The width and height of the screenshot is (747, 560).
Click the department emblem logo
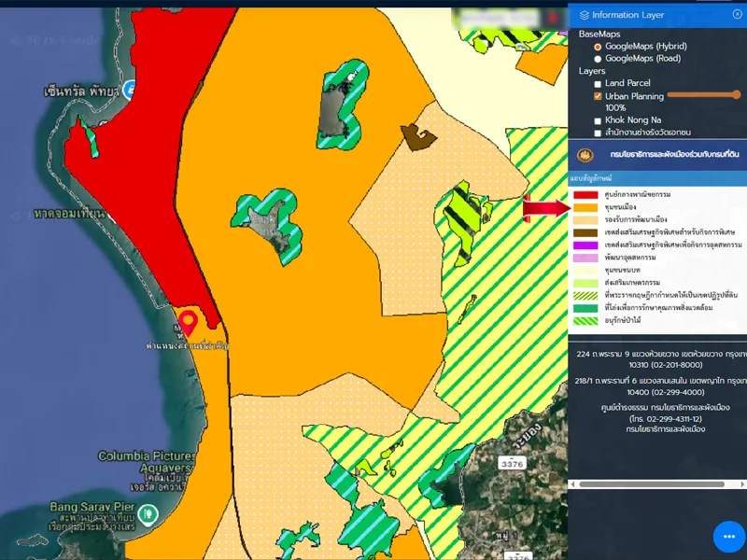585,154
